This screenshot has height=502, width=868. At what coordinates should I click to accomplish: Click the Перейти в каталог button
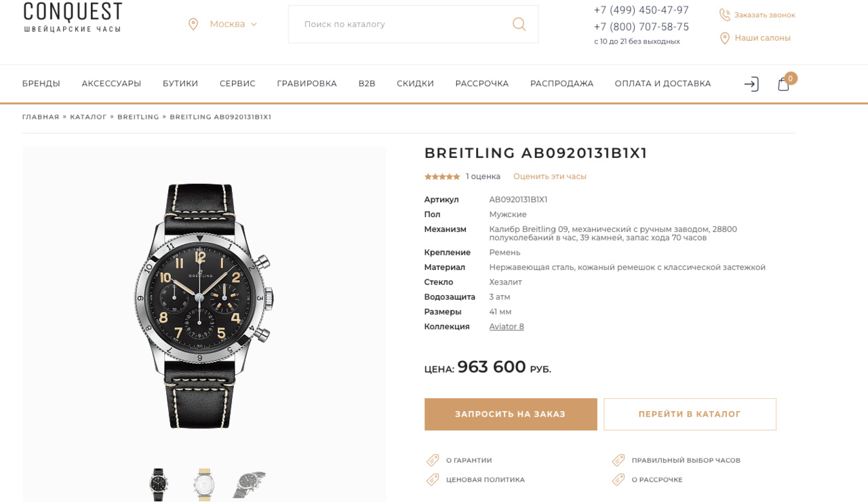tap(690, 414)
